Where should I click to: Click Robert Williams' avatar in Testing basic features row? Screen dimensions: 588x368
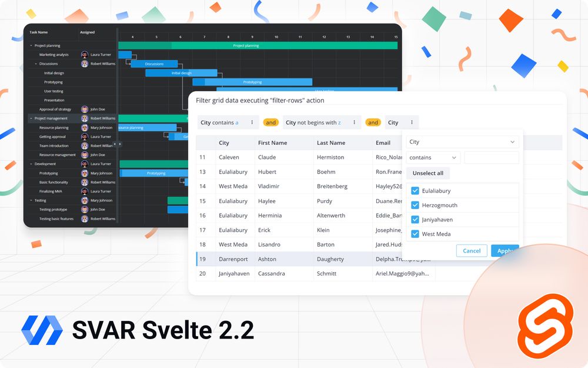point(85,218)
